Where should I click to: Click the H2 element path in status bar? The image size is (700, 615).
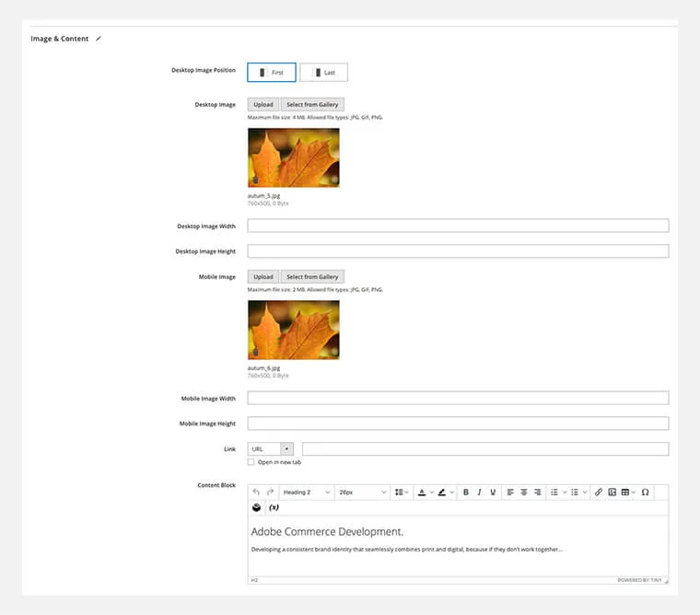click(254, 580)
